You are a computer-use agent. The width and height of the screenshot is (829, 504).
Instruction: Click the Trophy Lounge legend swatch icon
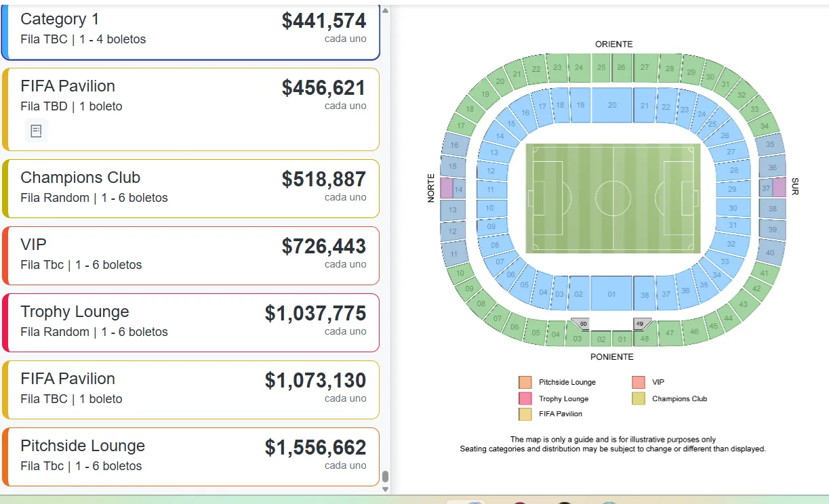[525, 398]
